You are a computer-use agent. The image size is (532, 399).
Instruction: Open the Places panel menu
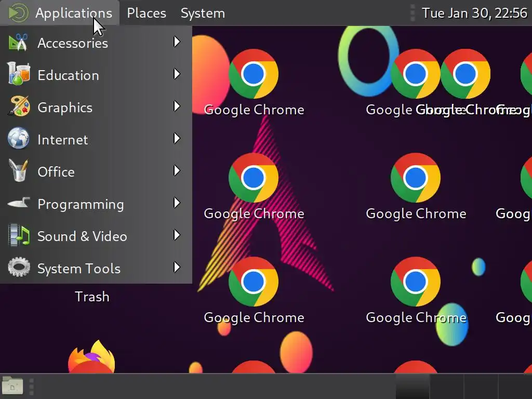[x=146, y=13]
